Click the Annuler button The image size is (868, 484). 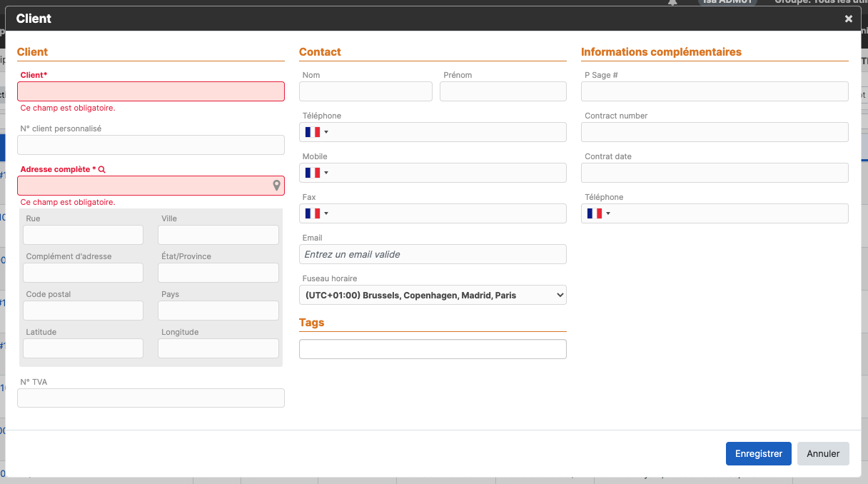pyautogui.click(x=823, y=454)
